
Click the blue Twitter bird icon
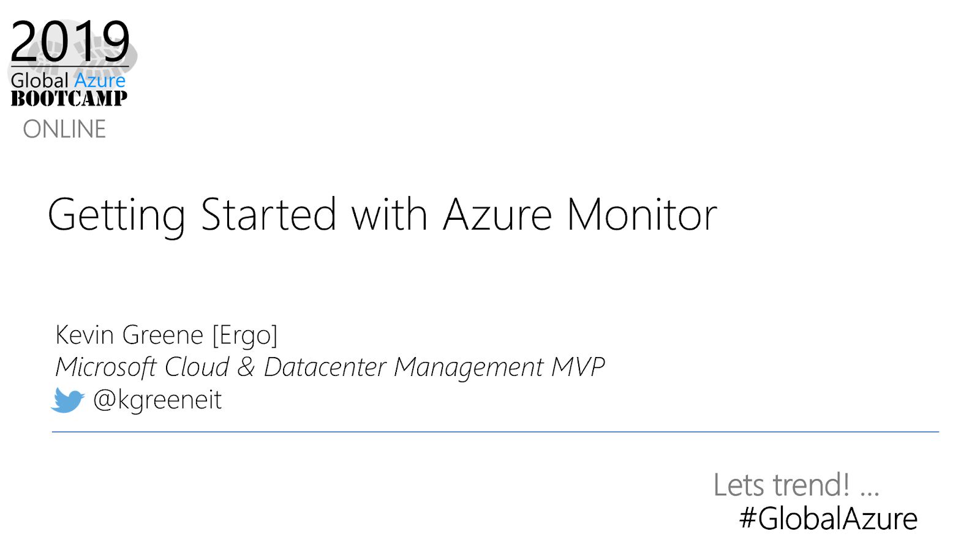click(x=67, y=400)
